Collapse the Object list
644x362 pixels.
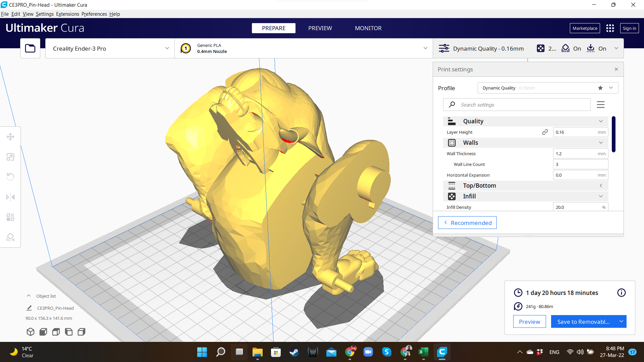[29, 296]
